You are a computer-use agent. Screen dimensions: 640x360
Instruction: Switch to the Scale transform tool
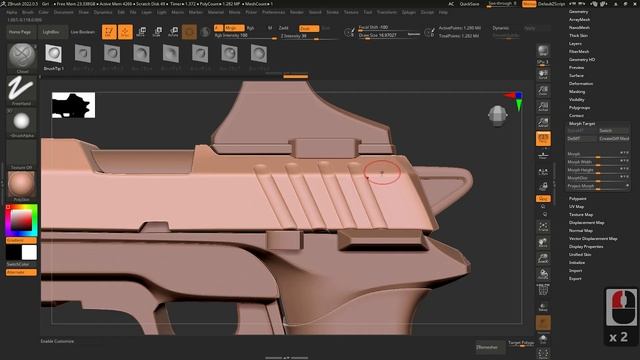click(x=157, y=32)
